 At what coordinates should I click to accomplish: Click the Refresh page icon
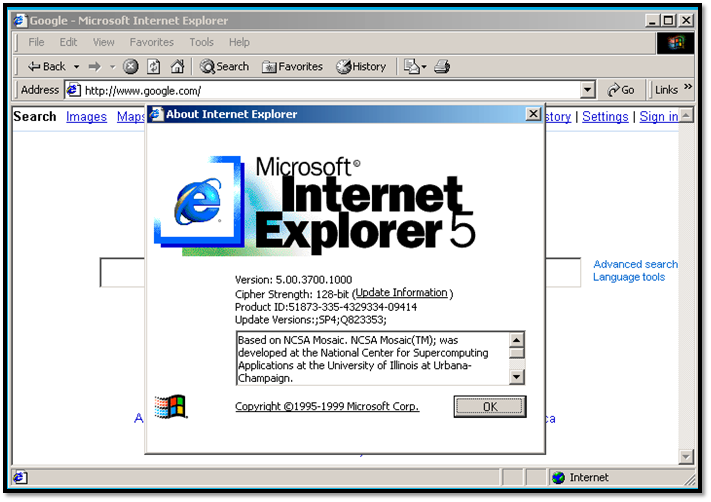154,67
